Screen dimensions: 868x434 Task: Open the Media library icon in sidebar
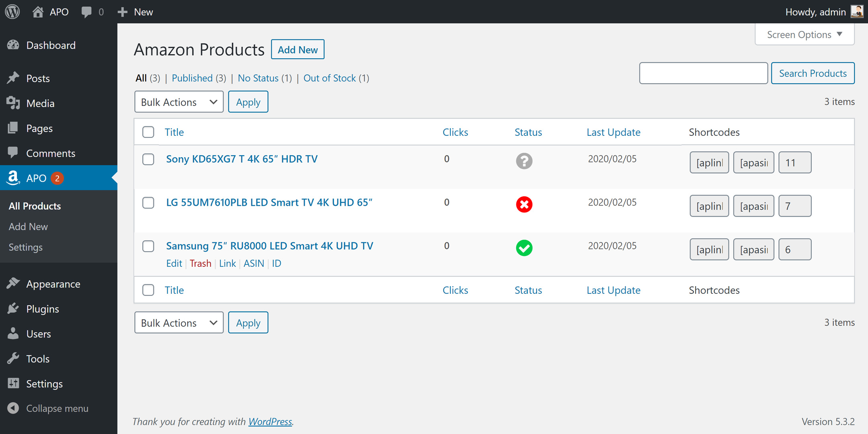(x=13, y=103)
